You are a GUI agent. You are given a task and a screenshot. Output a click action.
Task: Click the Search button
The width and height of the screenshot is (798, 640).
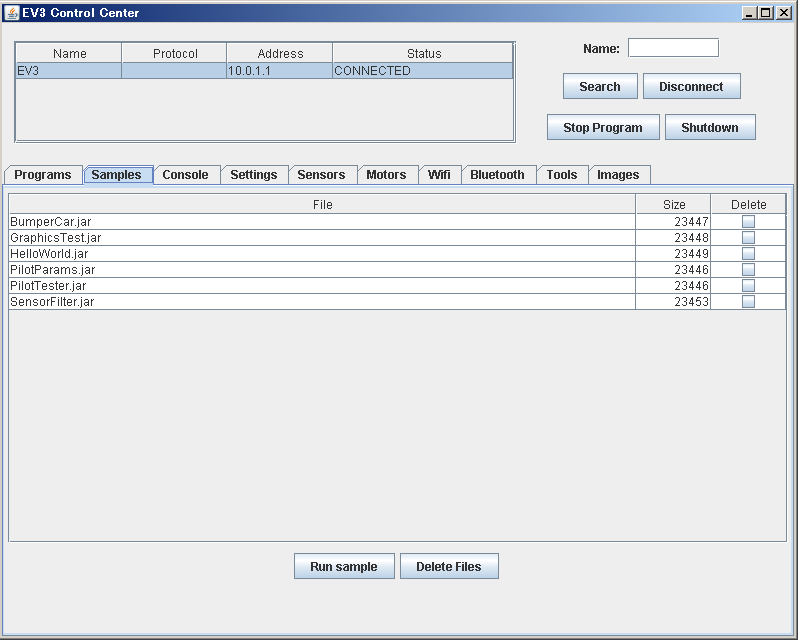point(600,86)
